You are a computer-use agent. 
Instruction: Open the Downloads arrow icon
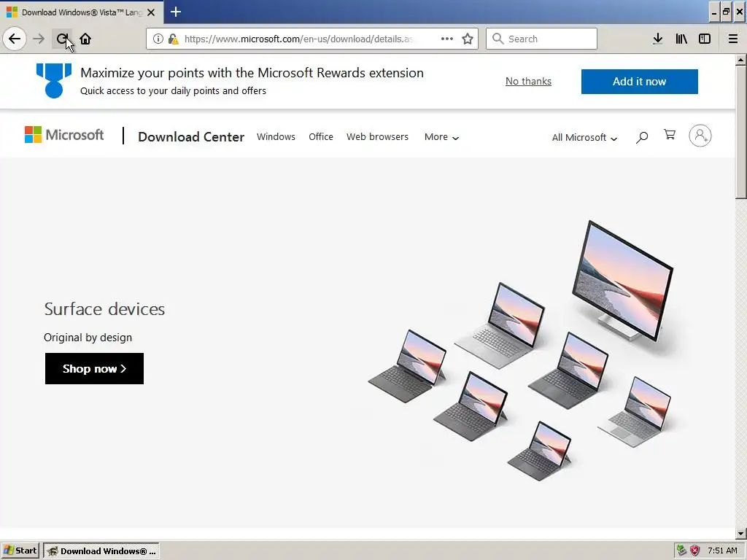coord(658,39)
